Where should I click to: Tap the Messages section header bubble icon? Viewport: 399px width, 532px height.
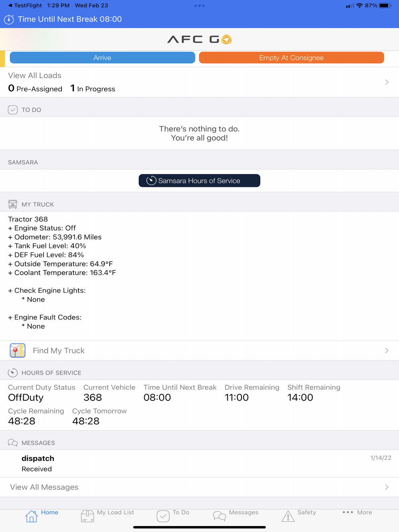click(x=13, y=443)
